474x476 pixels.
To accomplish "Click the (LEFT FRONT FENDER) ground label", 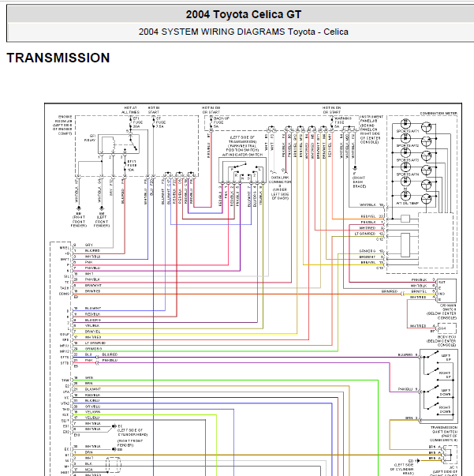I will (x=102, y=221).
